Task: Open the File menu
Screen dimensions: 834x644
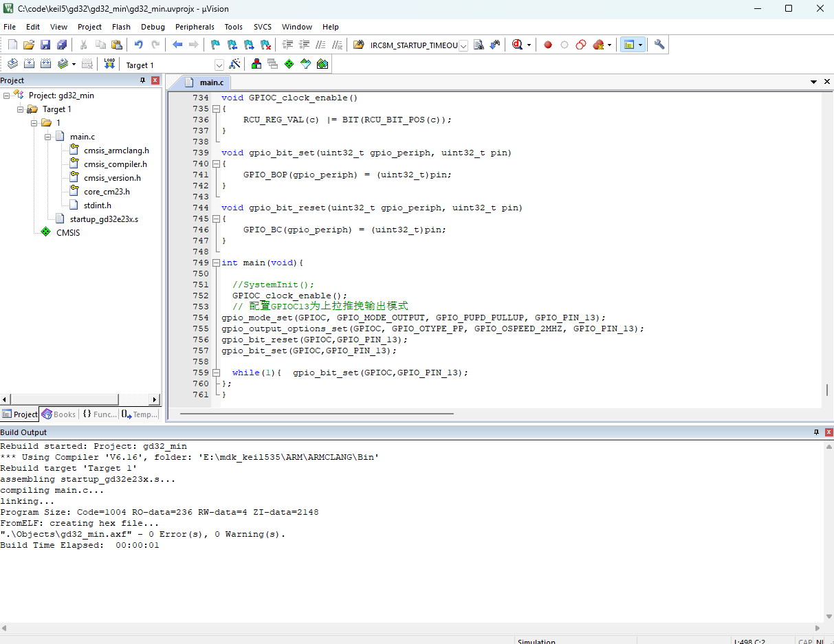Action: click(x=10, y=27)
